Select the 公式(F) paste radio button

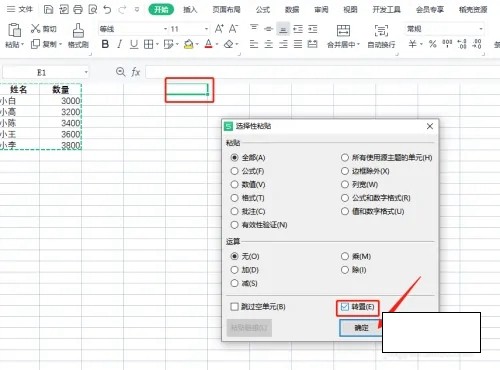click(235, 171)
